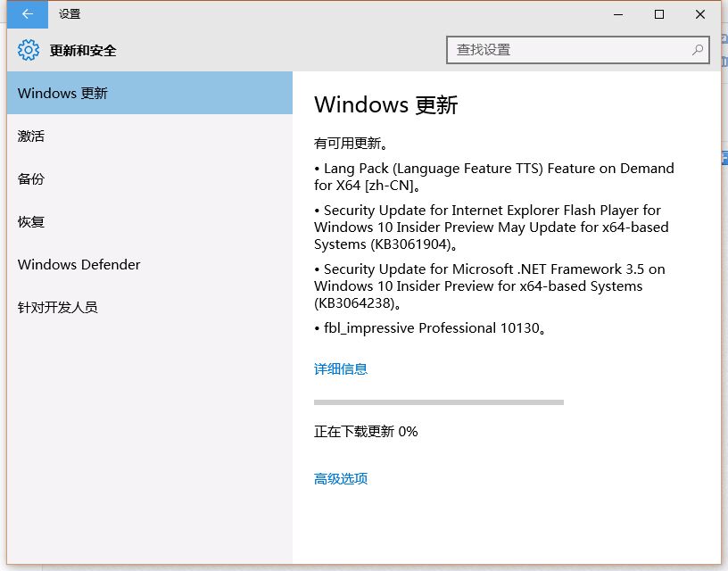The height and width of the screenshot is (571, 728).
Task: Click the update download progress bar
Action: coord(439,402)
